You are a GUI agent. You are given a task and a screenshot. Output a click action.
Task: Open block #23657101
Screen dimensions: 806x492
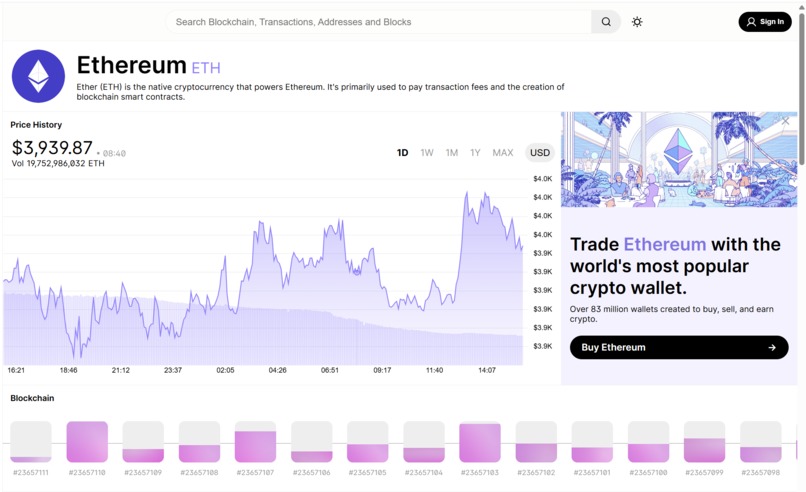pyautogui.click(x=592, y=442)
